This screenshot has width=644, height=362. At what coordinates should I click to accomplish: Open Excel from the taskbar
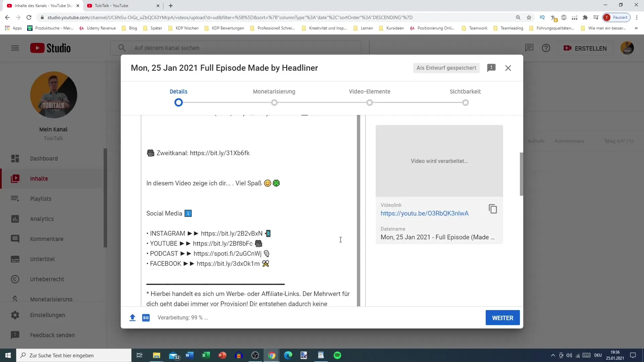point(206,355)
